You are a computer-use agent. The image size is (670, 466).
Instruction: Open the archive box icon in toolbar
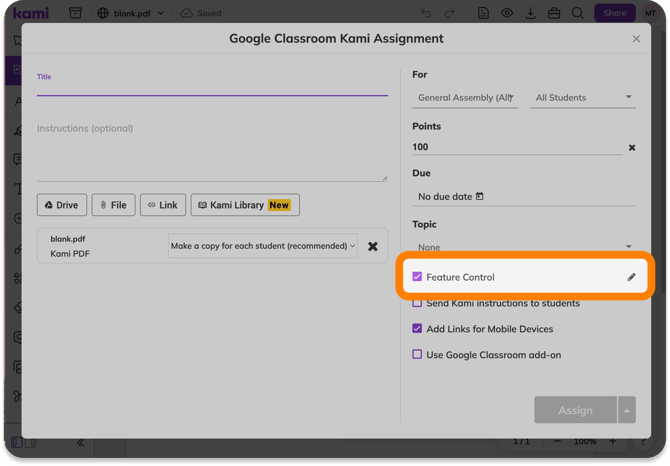click(x=75, y=13)
